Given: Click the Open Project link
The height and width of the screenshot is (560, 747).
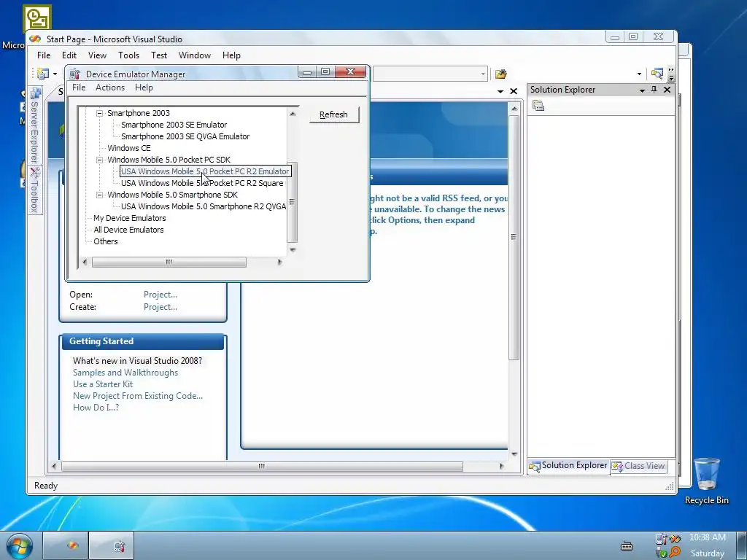Looking at the screenshot, I should [x=160, y=295].
